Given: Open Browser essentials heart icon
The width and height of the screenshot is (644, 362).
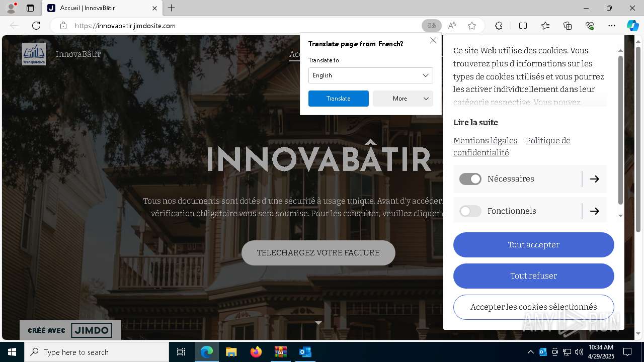Looking at the screenshot, I should (x=590, y=26).
